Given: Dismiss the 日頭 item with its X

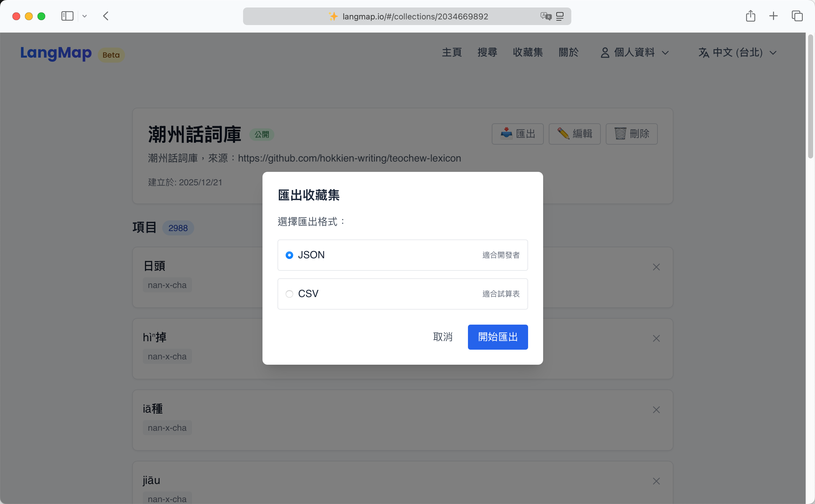Looking at the screenshot, I should [x=656, y=267].
